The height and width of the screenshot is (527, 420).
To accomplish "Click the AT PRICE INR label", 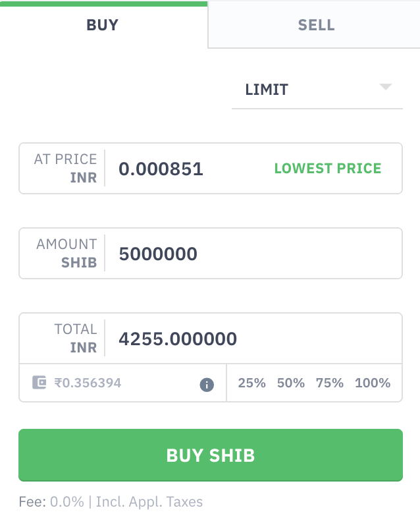I will point(65,169).
